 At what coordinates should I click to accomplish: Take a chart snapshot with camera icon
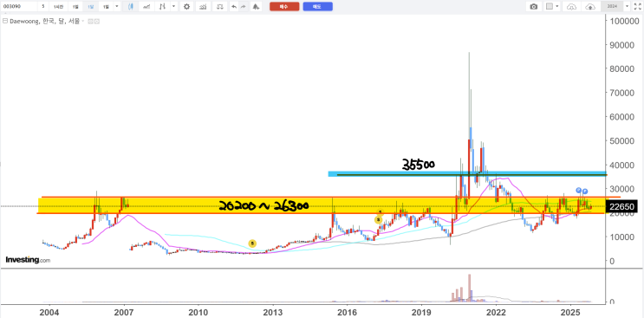pos(534,7)
